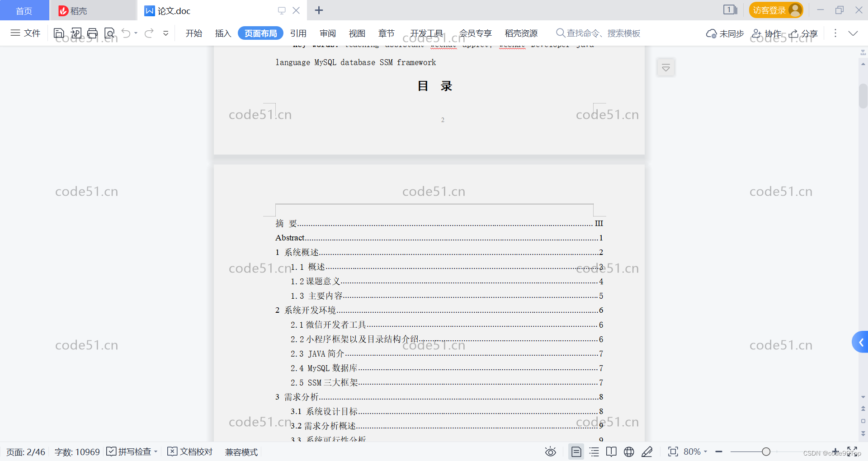Screen dimensions: 868x461
Task: Click the new tab plus button
Action: 319,10
